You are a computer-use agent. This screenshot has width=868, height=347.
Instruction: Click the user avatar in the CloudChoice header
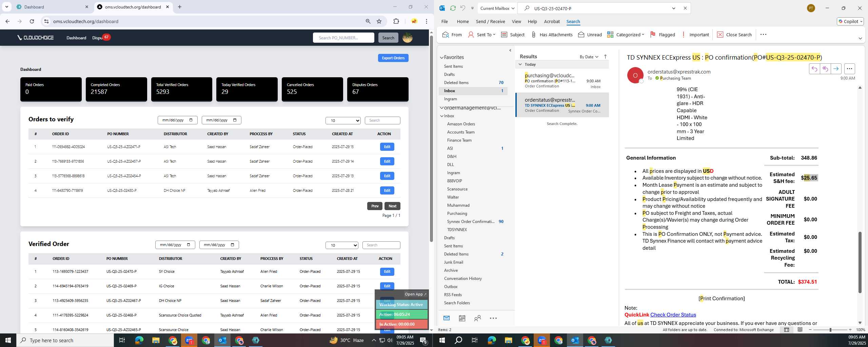pyautogui.click(x=407, y=38)
